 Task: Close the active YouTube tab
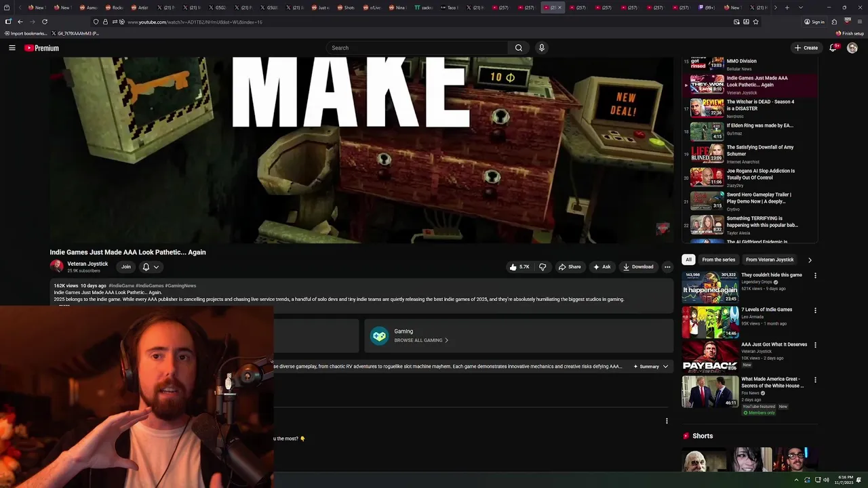click(559, 7)
